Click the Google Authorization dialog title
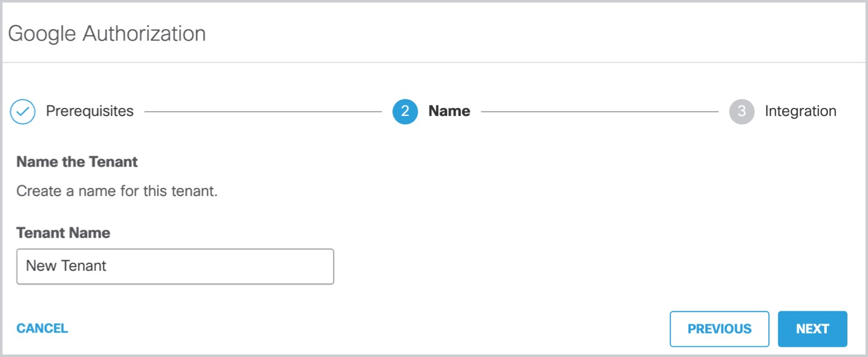This screenshot has height=357, width=868. coord(107,33)
